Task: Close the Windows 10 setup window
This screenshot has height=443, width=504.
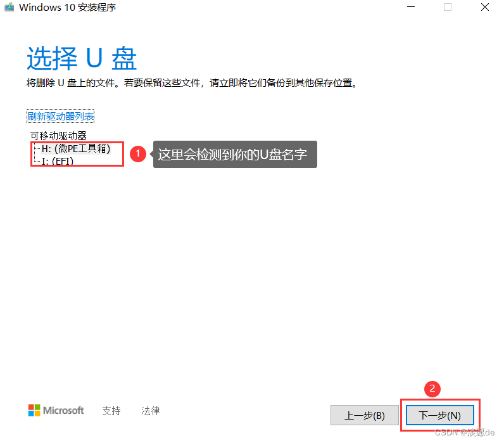Action: tap(485, 7)
